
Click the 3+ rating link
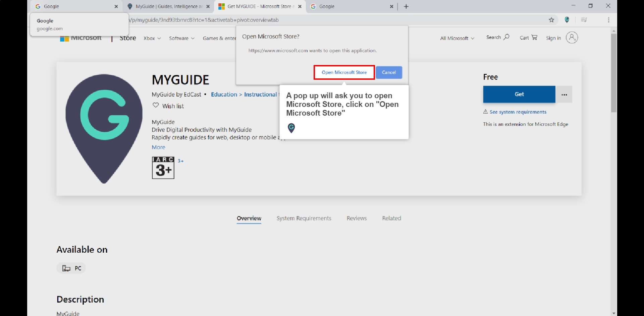click(180, 161)
